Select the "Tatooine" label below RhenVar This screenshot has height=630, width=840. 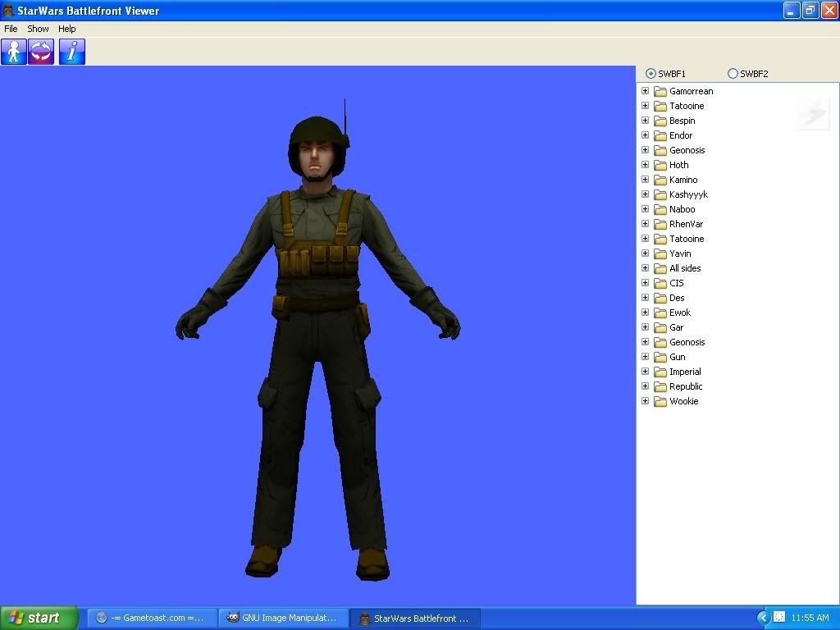pos(687,239)
